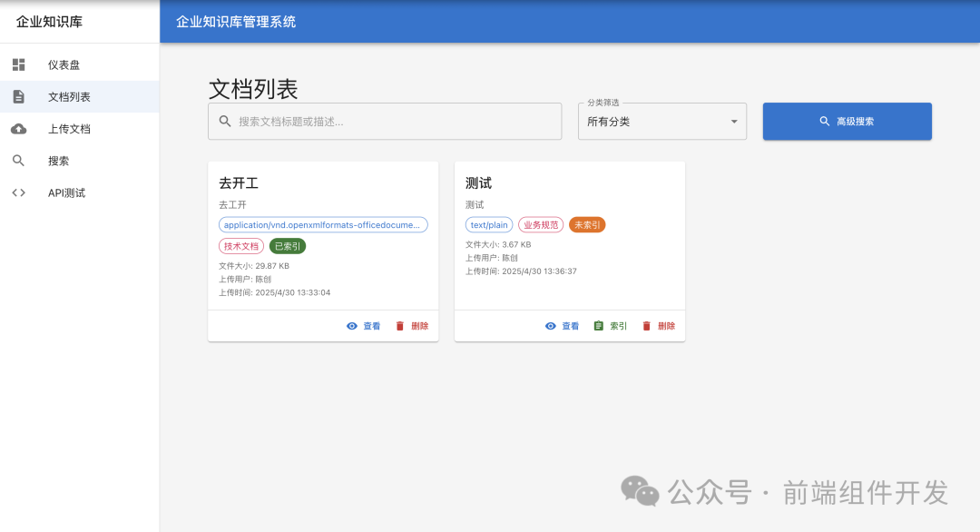Click the orange 未索引 status chip
The image size is (980, 532).
pyautogui.click(x=587, y=225)
